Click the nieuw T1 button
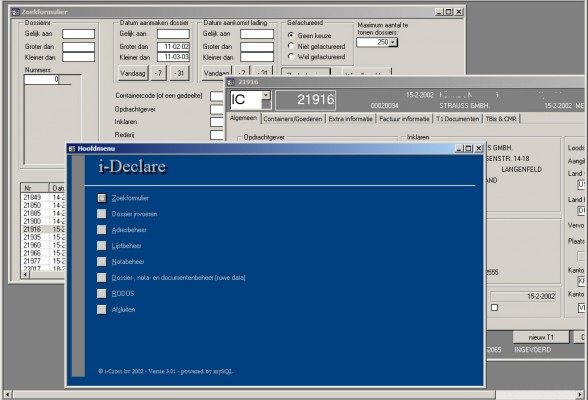The height and width of the screenshot is (400, 588). (541, 337)
